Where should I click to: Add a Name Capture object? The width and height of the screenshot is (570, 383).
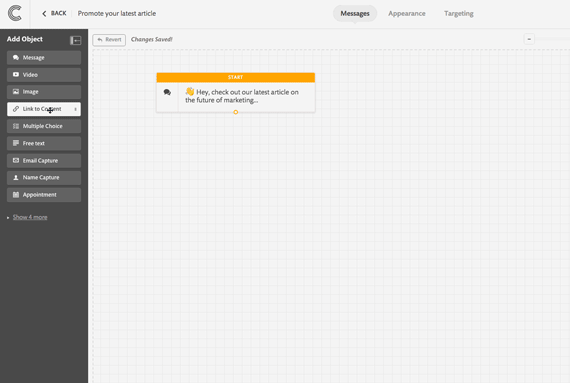tap(44, 177)
